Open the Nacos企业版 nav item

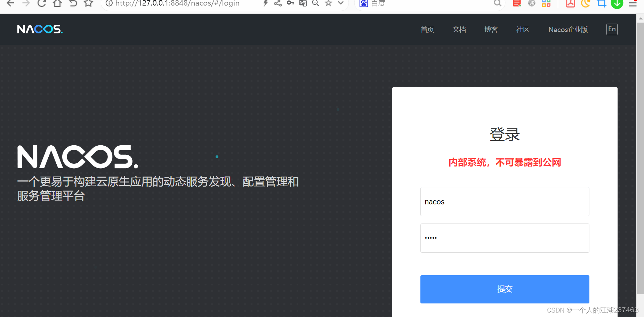pos(568,30)
